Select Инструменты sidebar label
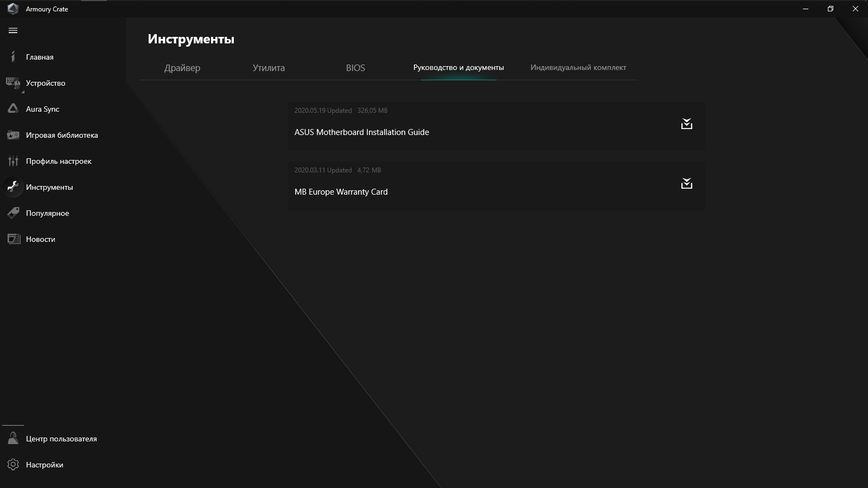 pyautogui.click(x=49, y=187)
